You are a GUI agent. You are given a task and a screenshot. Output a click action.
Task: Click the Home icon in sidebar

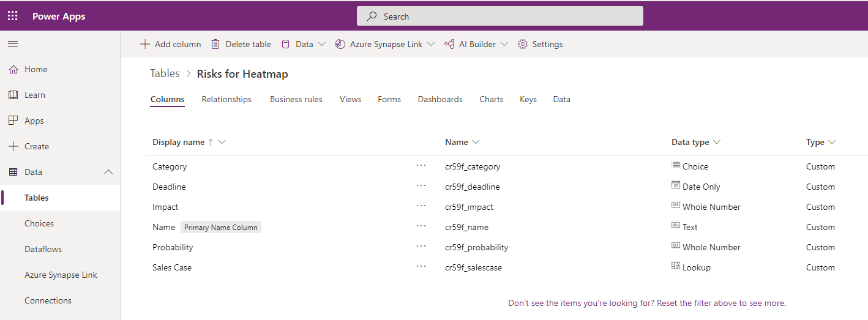(x=13, y=69)
